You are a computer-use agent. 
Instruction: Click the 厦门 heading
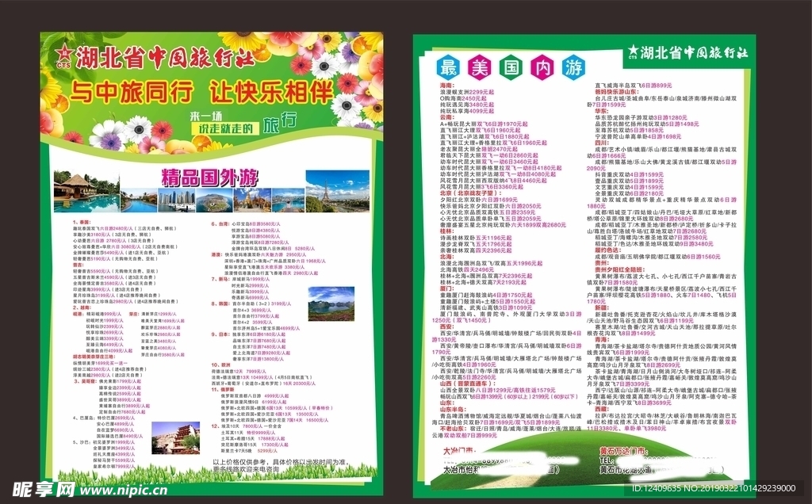coord(446,288)
